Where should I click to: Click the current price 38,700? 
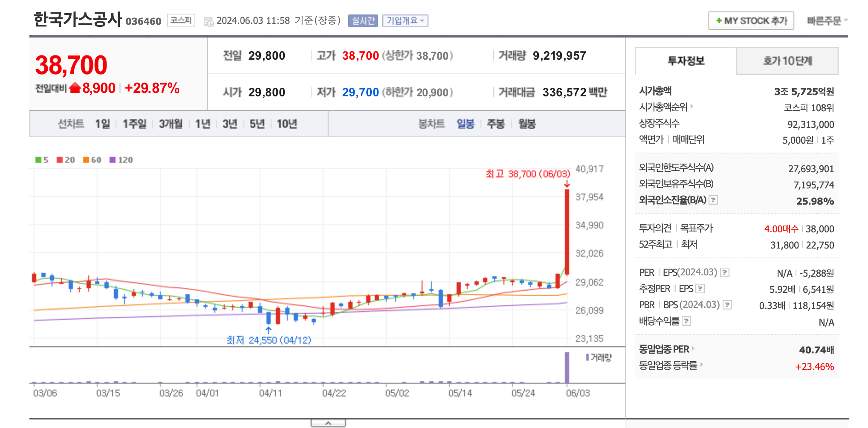point(71,65)
